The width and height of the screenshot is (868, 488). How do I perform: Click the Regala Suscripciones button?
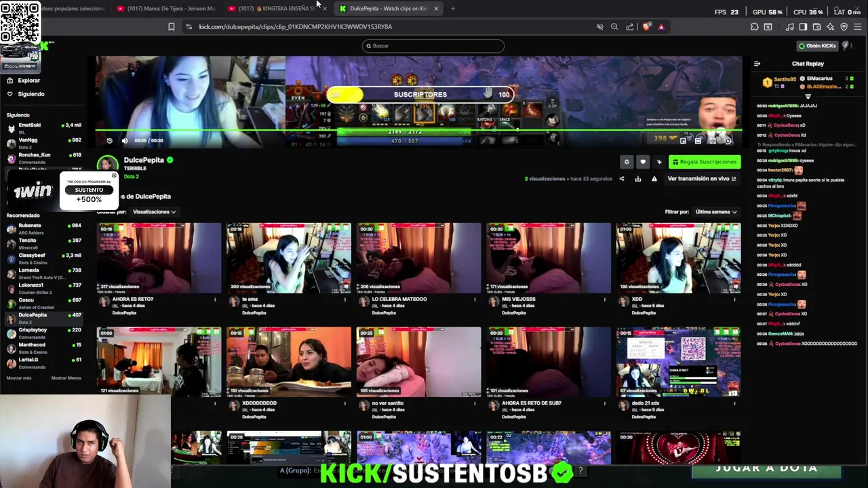tap(705, 162)
